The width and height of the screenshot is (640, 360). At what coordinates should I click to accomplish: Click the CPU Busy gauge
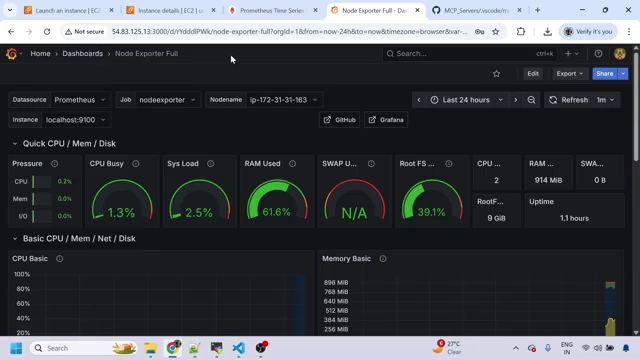point(122,200)
